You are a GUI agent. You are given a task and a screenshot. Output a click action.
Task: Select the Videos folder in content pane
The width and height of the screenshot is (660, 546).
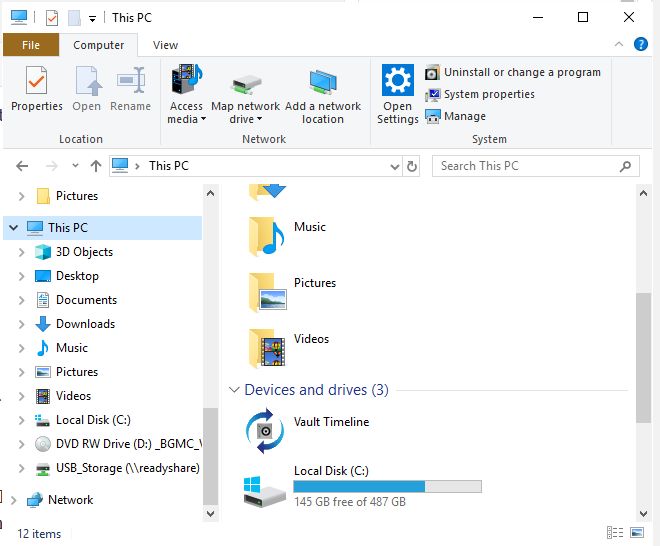point(288,347)
